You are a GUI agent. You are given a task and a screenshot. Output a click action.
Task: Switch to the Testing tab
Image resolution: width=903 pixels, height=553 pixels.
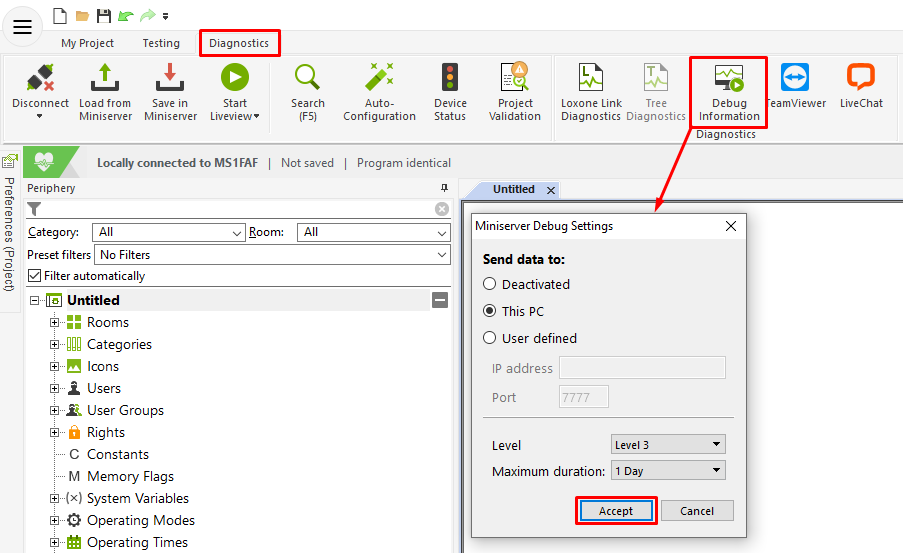pyautogui.click(x=161, y=43)
